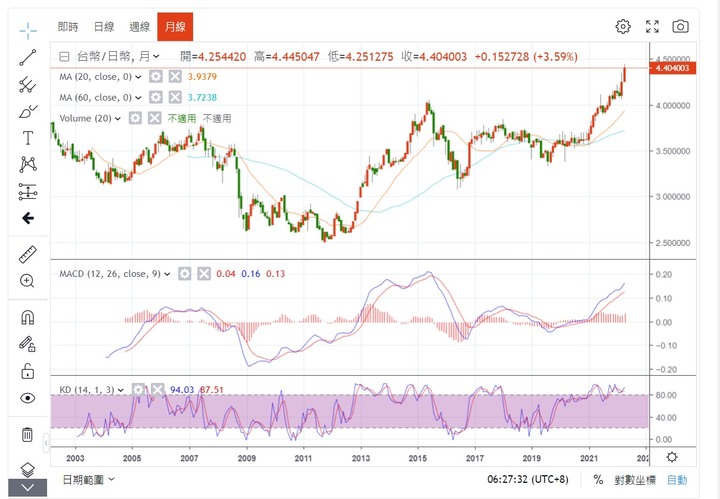This screenshot has height=499, width=720.
Task: Activate the zoom in tool
Action: [x=28, y=281]
